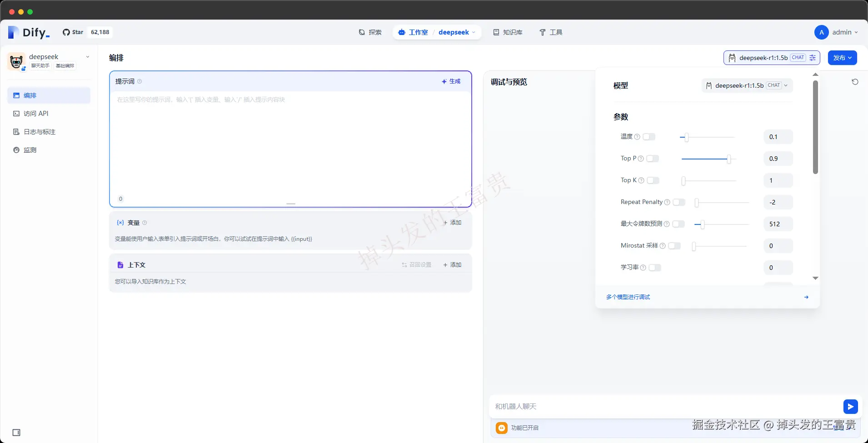Open the model dropdown in the 模型 panel

click(747, 85)
